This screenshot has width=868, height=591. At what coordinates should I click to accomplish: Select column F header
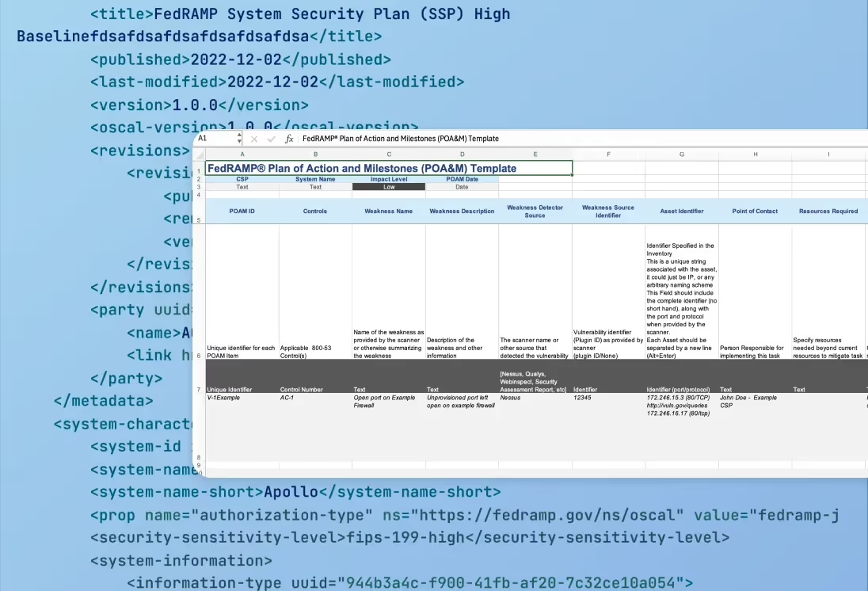coord(608,154)
